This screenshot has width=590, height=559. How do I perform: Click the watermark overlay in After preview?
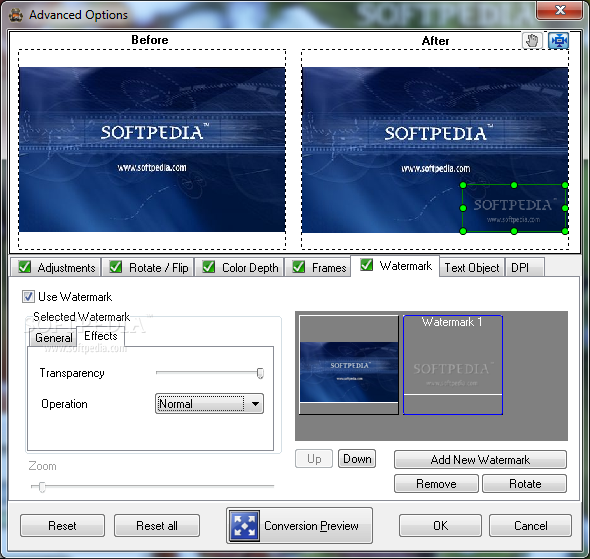514,208
